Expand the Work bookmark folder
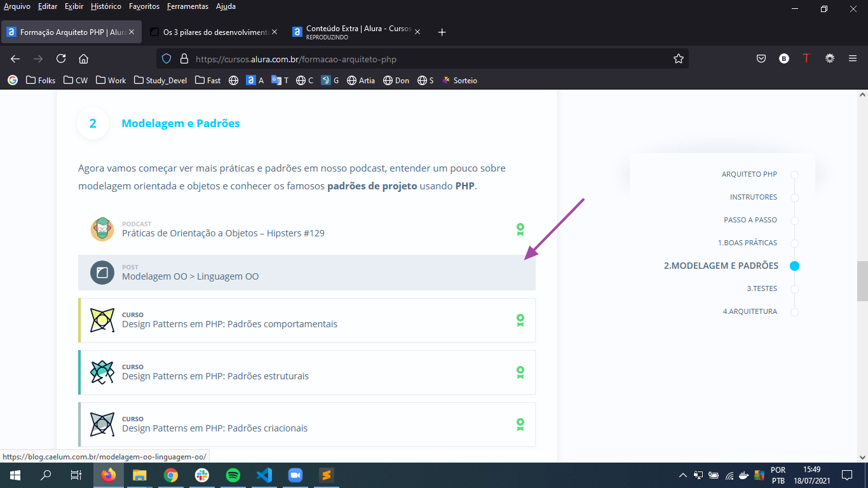Image resolution: width=868 pixels, height=488 pixels. (111, 81)
